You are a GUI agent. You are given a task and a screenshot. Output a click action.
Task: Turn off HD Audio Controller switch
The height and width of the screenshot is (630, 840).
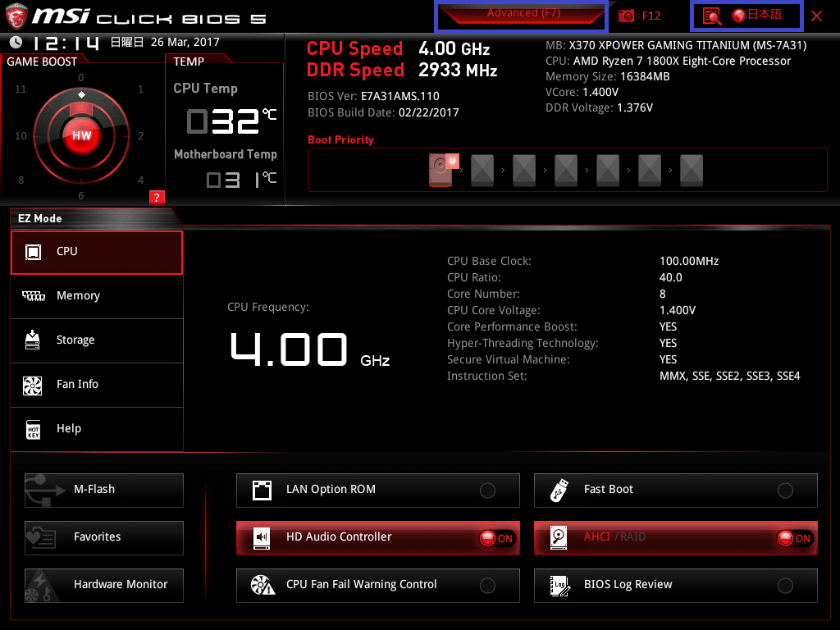pyautogui.click(x=497, y=538)
